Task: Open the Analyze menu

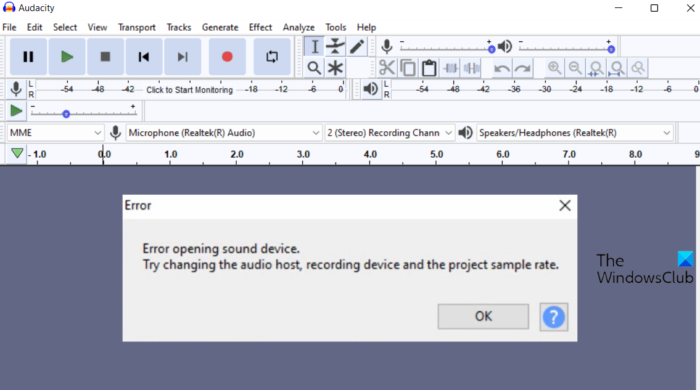Action: point(299,27)
